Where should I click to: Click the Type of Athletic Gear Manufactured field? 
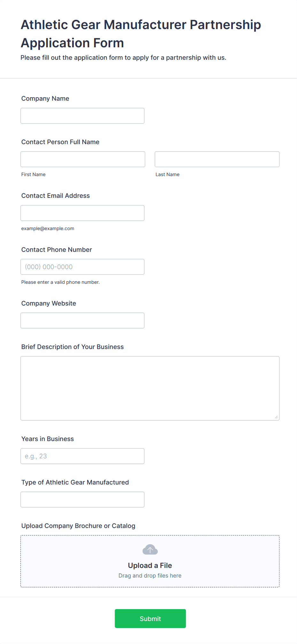(x=82, y=500)
